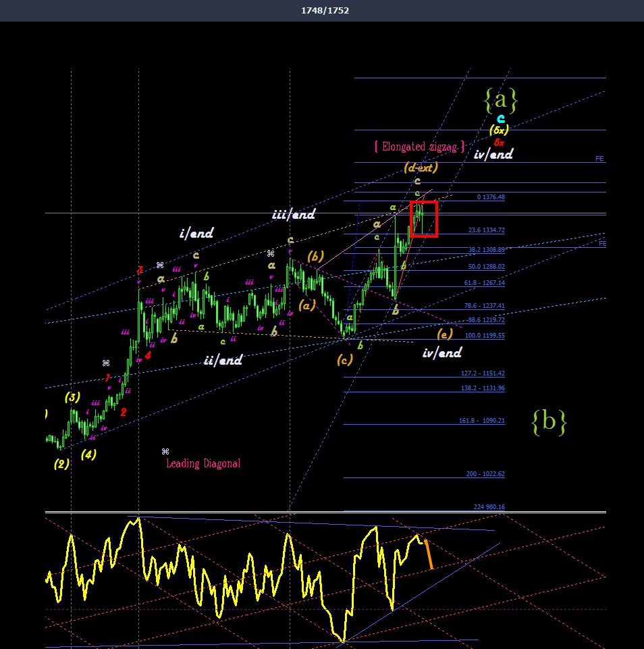Click the 1748/1752 image counter
644x649 pixels.
pos(325,10)
